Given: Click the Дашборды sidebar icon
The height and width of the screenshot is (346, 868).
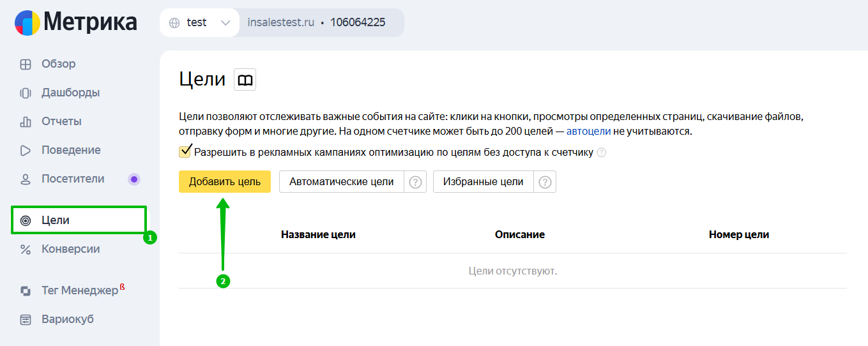Looking at the screenshot, I should click(x=26, y=93).
